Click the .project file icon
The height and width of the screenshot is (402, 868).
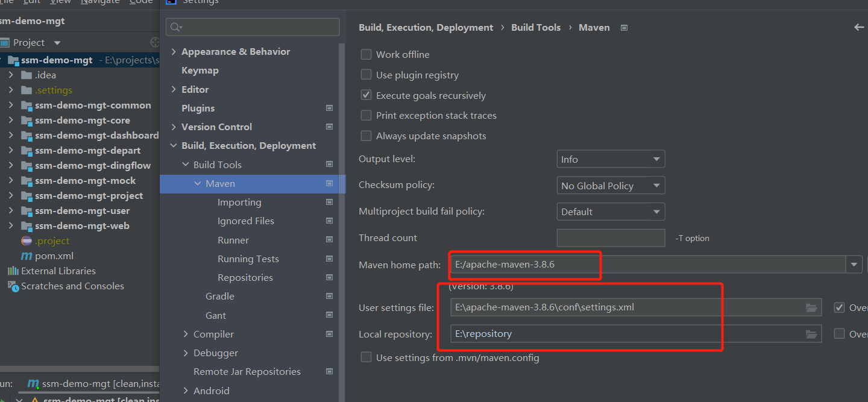pyautogui.click(x=27, y=241)
